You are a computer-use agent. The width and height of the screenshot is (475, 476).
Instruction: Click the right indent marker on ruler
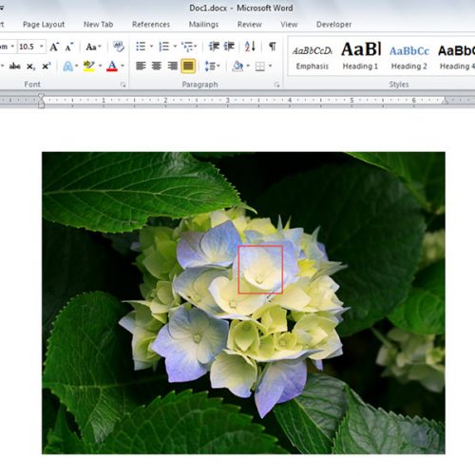click(x=445, y=102)
